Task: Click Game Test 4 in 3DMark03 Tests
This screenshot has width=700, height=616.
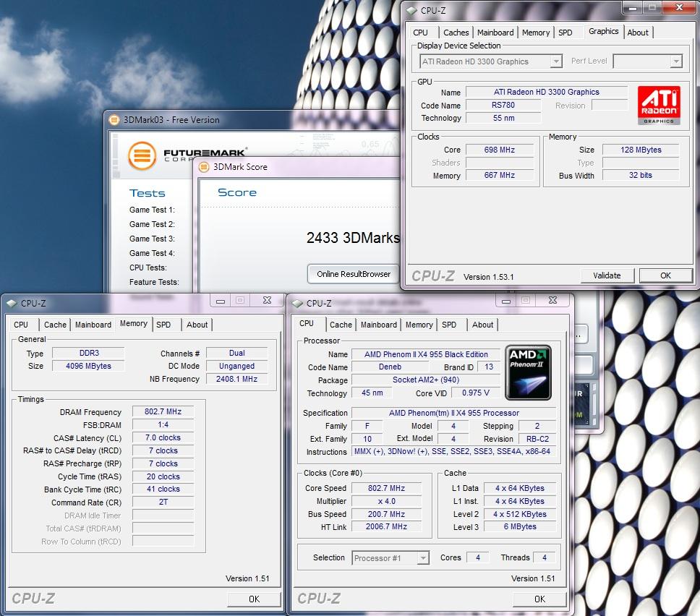Action: [x=152, y=253]
